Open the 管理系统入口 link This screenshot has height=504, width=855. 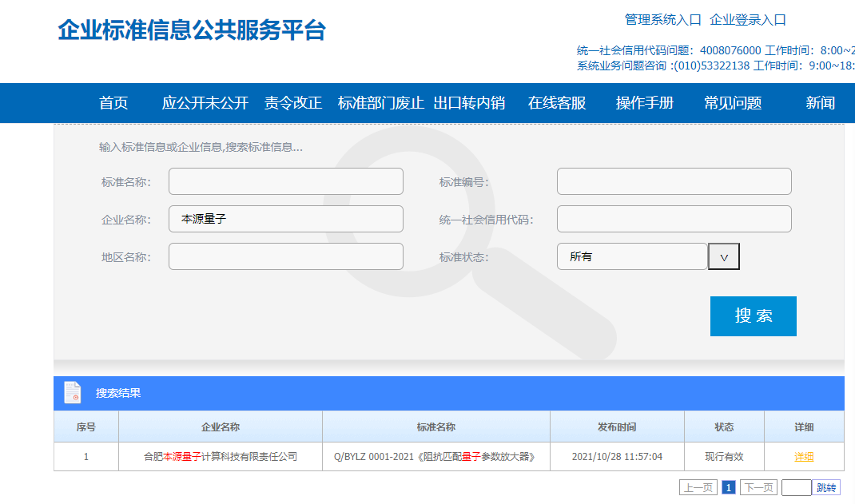tap(663, 20)
